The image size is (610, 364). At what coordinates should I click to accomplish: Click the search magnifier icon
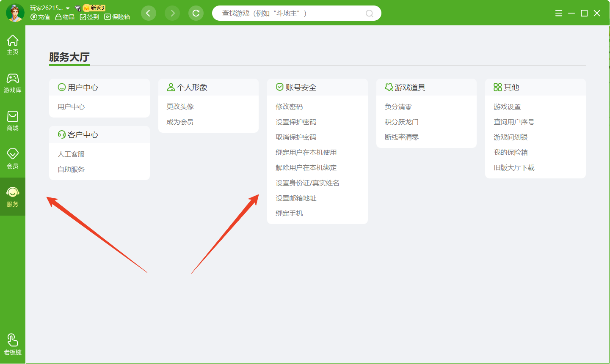(x=370, y=14)
